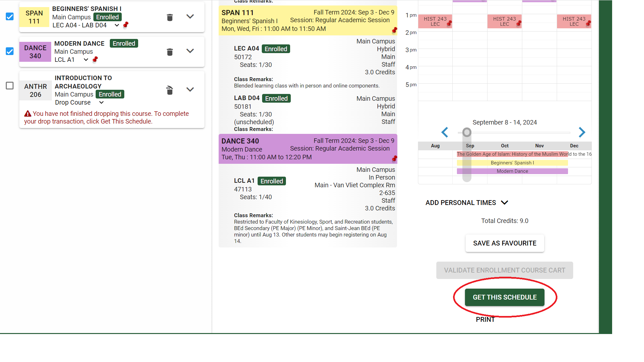Image resolution: width=644 pixels, height=362 pixels.
Task: Expand Add Personal Times section
Action: coord(505,202)
